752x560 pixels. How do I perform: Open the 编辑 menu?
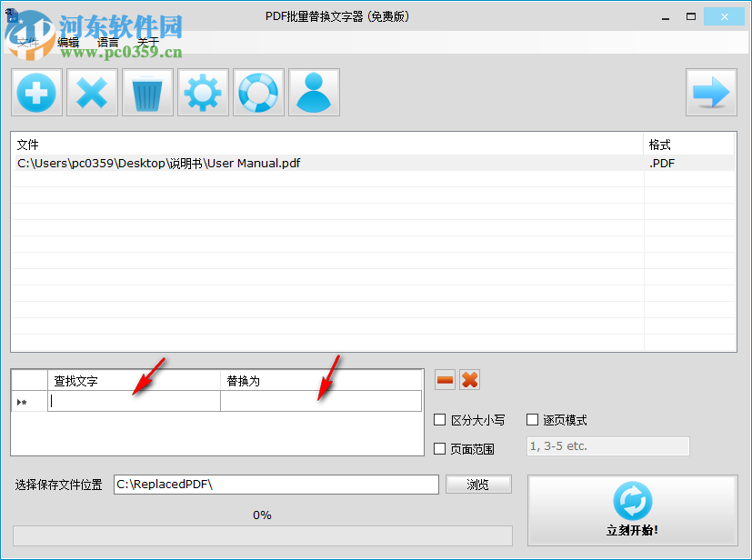click(x=68, y=41)
